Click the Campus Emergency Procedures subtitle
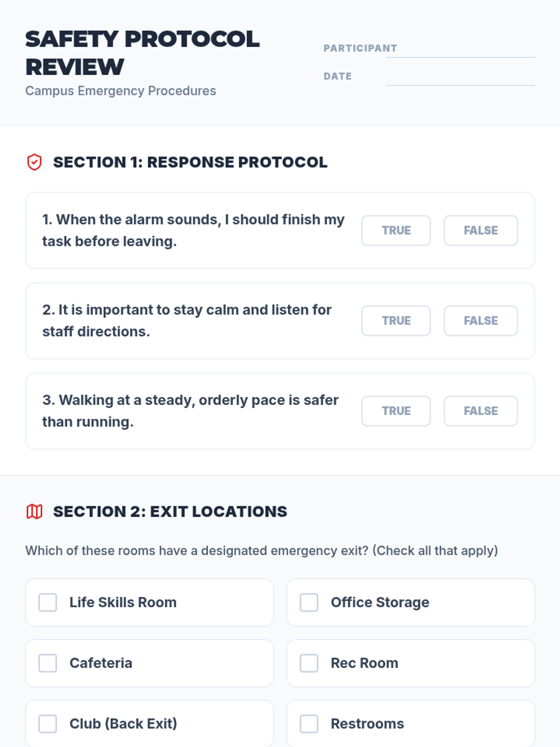The width and height of the screenshot is (560, 747). coord(120,91)
